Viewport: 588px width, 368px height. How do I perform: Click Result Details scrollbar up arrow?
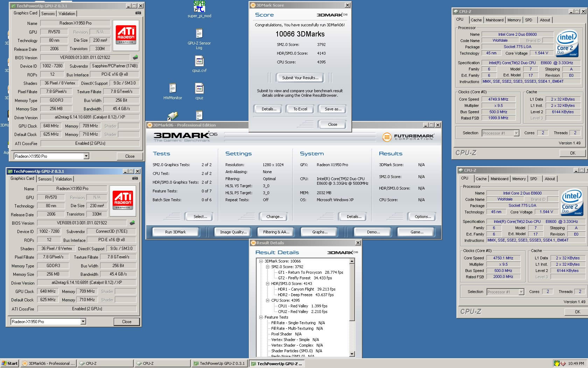[x=352, y=261]
